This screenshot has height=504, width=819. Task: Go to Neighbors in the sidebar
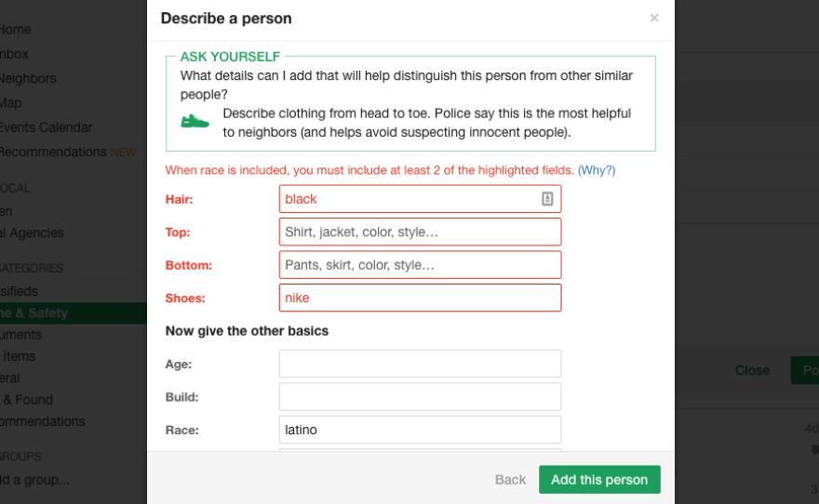coord(28,79)
